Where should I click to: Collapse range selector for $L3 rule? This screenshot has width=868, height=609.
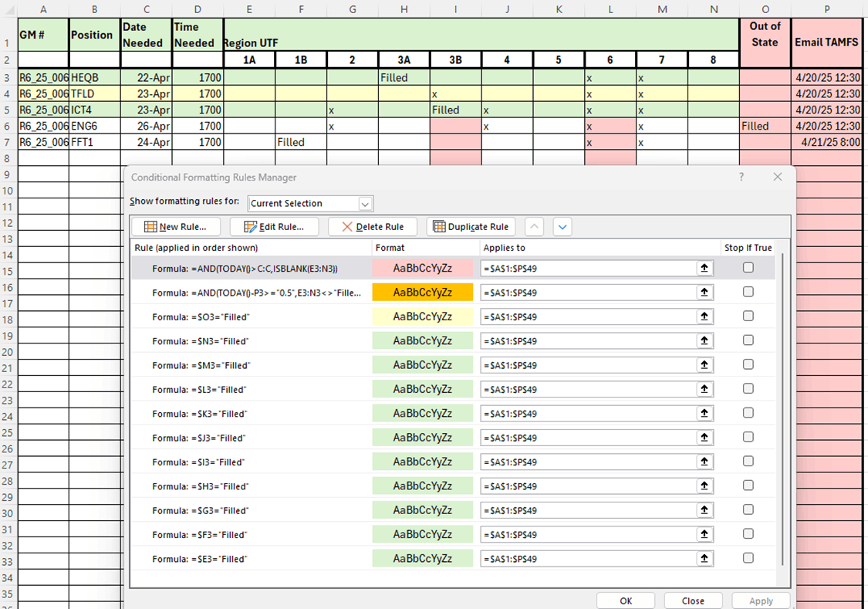point(704,389)
